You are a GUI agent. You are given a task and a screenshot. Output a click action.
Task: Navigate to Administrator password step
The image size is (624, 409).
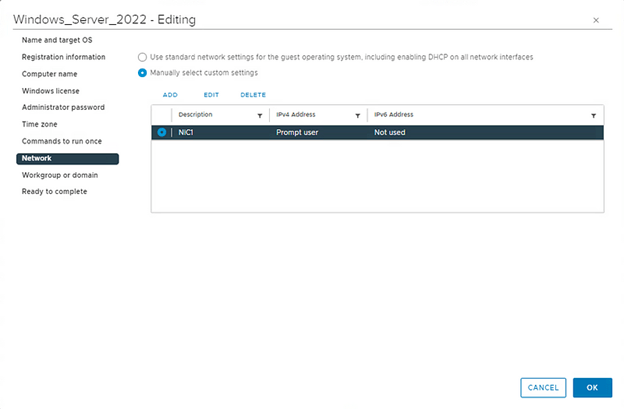[x=63, y=107]
